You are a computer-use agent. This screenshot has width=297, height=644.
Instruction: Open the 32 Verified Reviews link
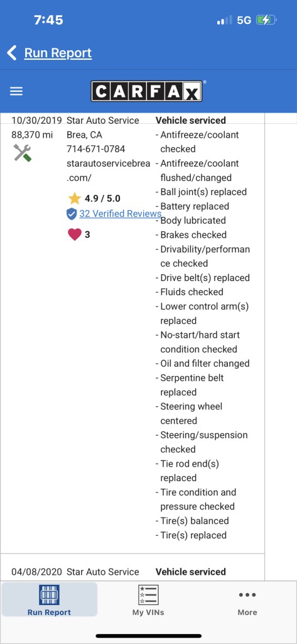[x=120, y=214]
